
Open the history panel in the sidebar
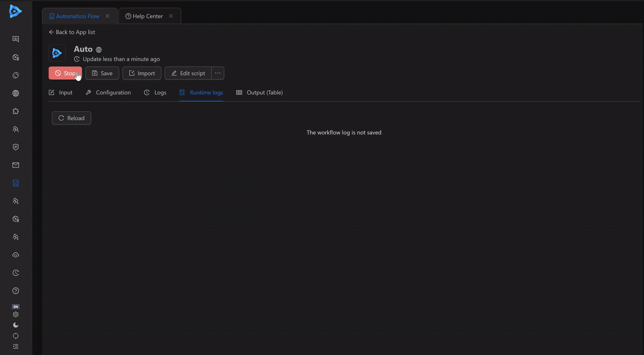point(15,272)
